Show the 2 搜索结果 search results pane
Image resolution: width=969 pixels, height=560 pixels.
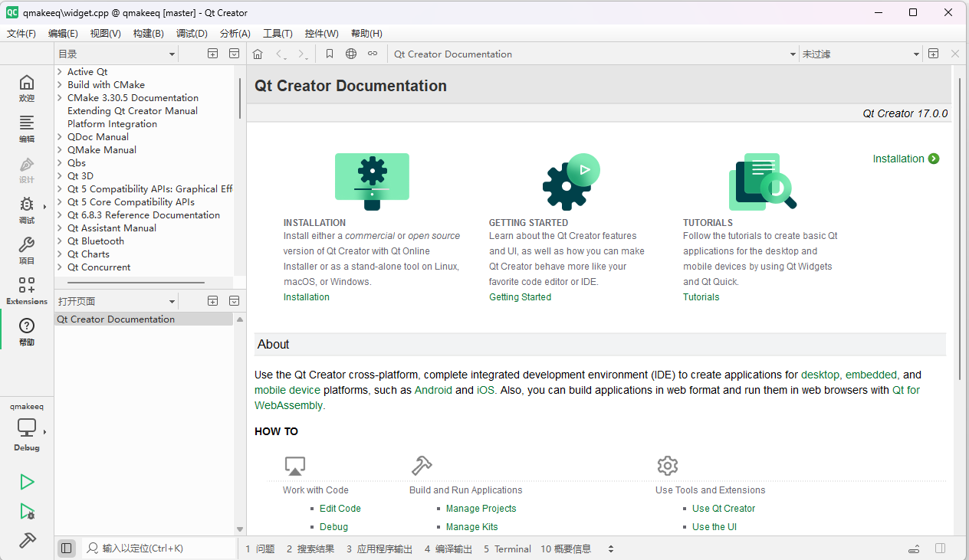(x=310, y=549)
